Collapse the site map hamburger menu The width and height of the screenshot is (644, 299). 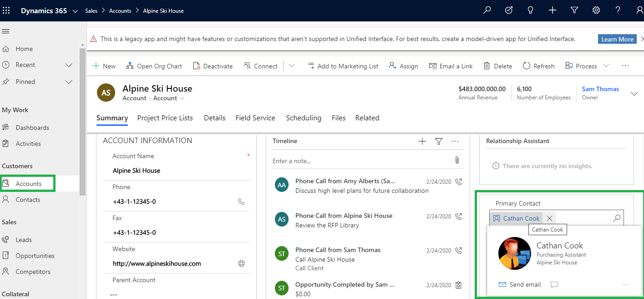click(6, 31)
